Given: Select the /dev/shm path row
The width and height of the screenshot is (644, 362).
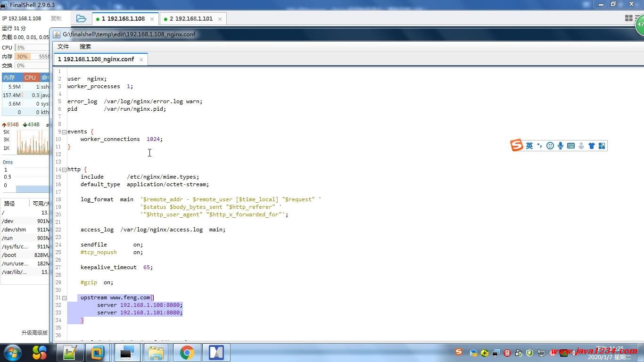Looking at the screenshot, I should click(25, 230).
